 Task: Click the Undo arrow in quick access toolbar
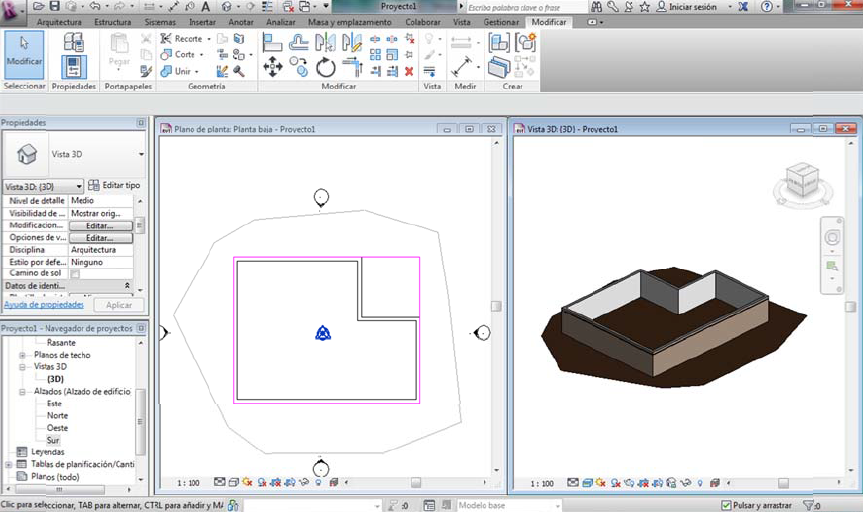coord(95,7)
